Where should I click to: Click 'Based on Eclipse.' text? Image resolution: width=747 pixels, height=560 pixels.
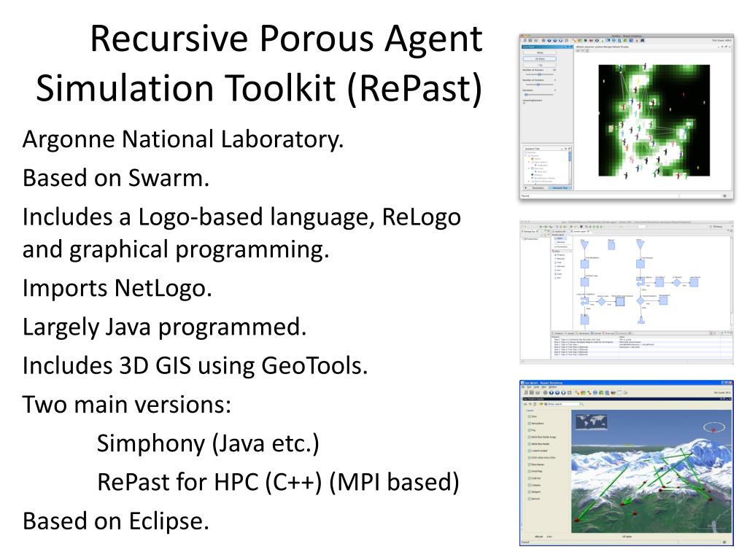coord(116,521)
